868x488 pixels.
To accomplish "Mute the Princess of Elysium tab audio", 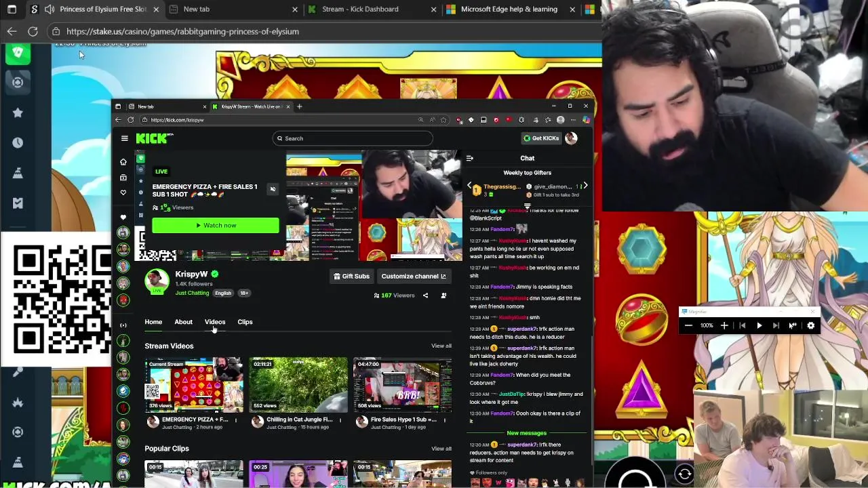I will coord(49,9).
